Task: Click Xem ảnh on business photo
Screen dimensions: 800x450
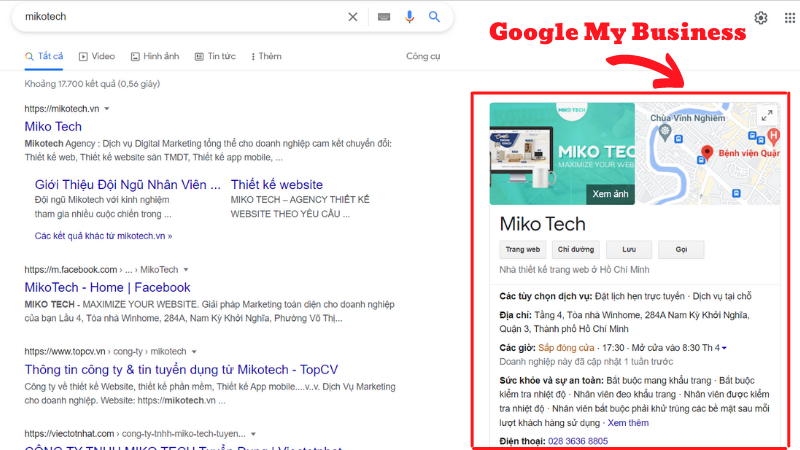Action: click(x=610, y=194)
